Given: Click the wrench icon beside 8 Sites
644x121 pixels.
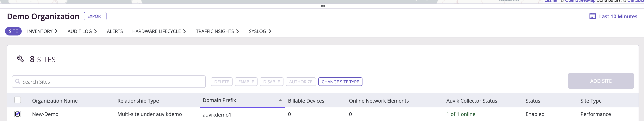Looking at the screenshot, I should 21,59.
